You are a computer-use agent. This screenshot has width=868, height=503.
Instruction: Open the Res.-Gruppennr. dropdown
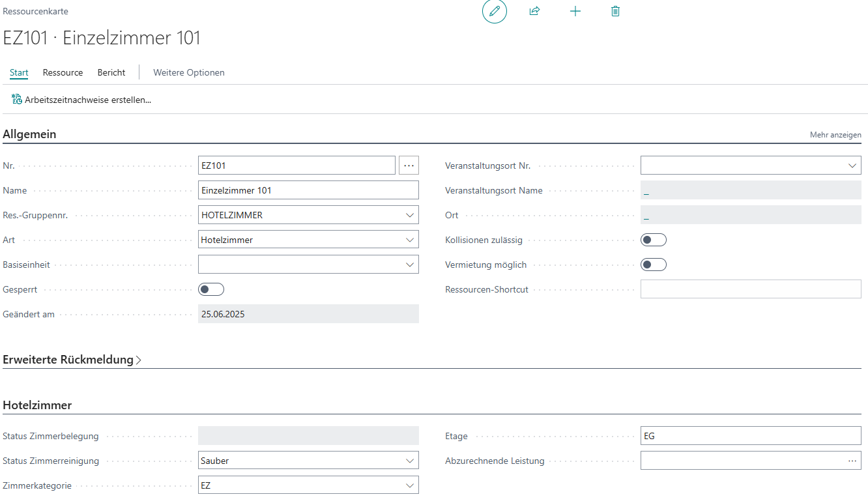click(409, 215)
